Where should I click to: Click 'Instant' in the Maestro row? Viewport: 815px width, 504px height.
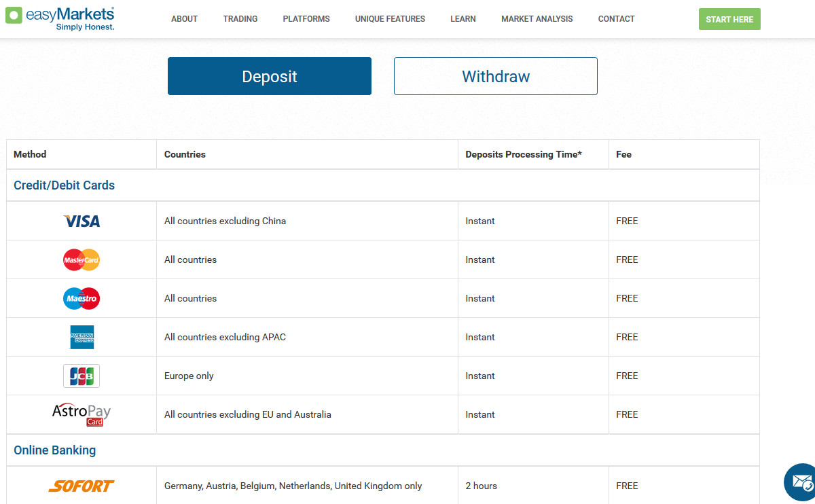pos(480,298)
